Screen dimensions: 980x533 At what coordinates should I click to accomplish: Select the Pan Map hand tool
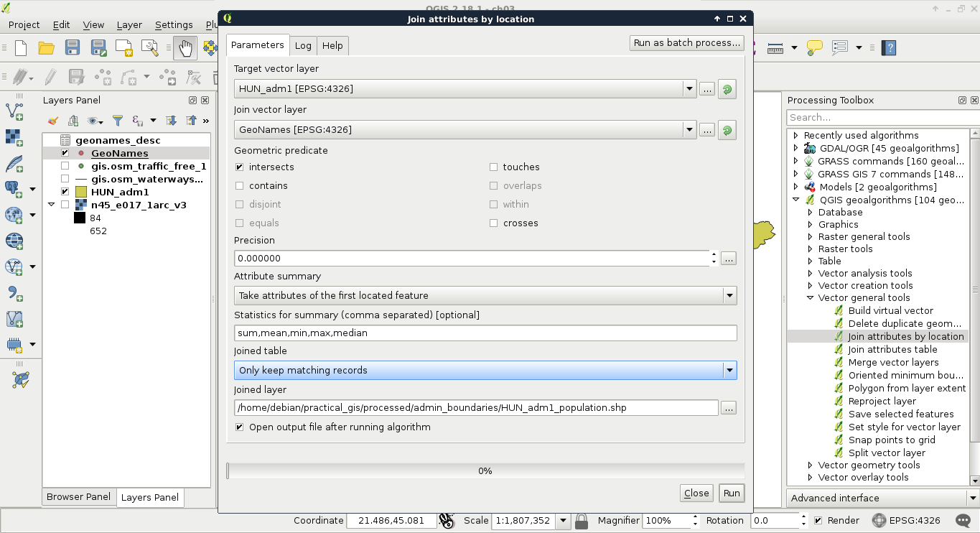pos(185,48)
